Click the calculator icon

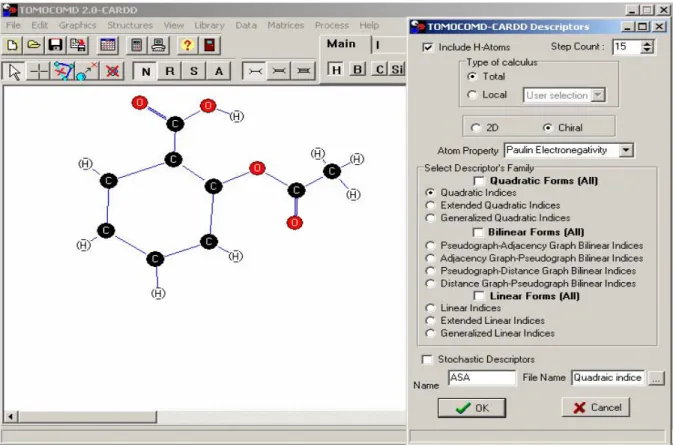136,45
